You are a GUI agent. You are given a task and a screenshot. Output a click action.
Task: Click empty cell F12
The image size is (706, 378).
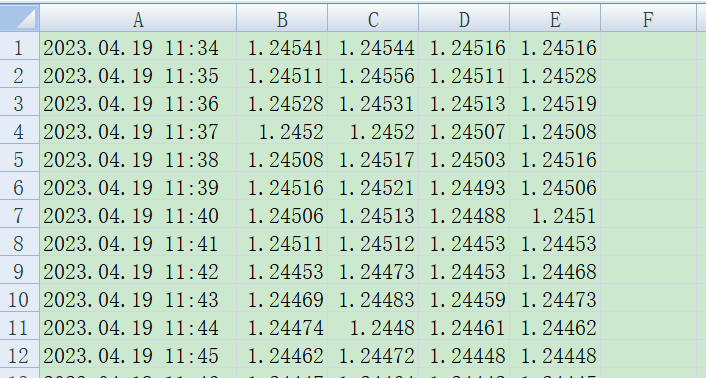tap(648, 354)
